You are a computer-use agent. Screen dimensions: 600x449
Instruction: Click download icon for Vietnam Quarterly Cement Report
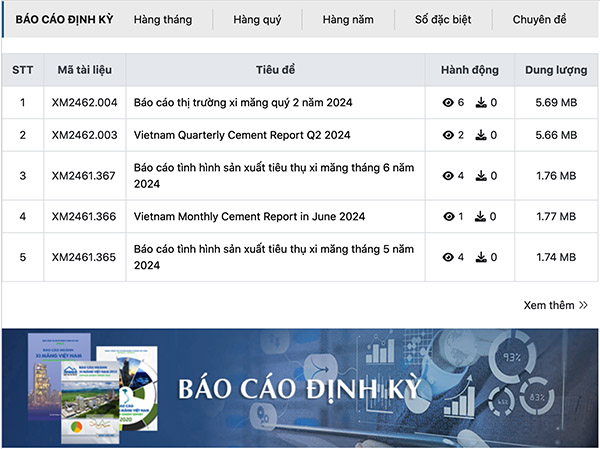[x=481, y=135]
